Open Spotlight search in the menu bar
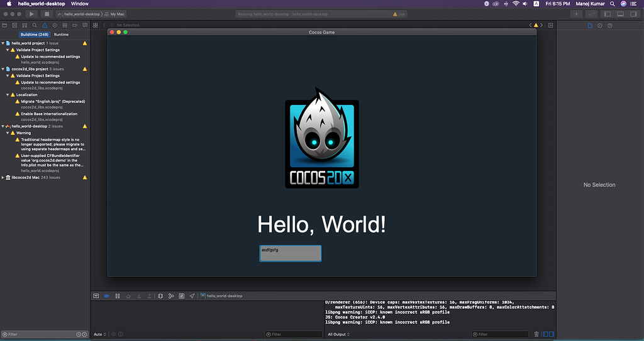This screenshot has height=341, width=644. (613, 4)
